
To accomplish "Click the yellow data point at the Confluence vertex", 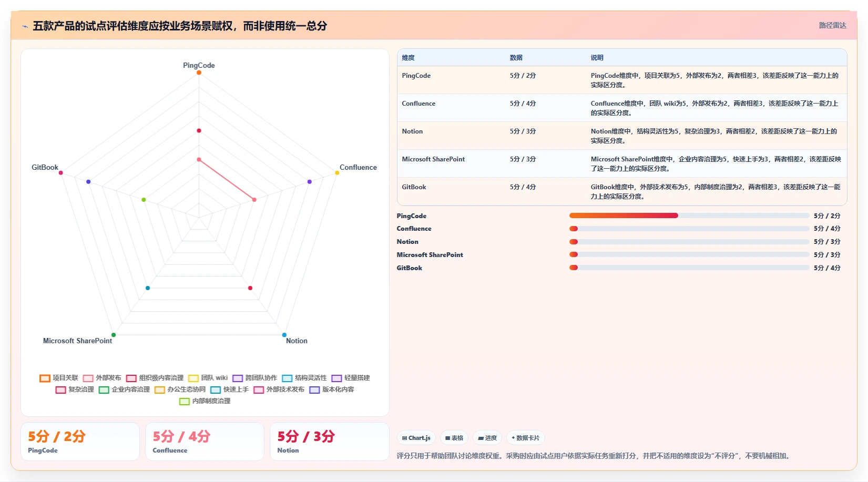I will pyautogui.click(x=337, y=172).
